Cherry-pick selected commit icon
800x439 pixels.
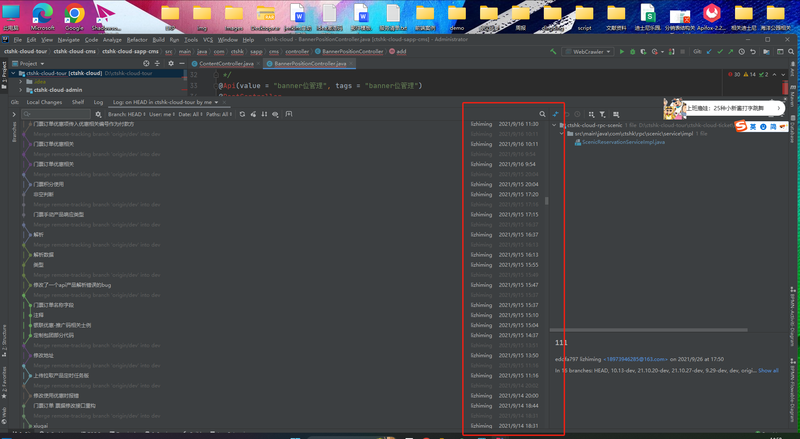tap(253, 114)
